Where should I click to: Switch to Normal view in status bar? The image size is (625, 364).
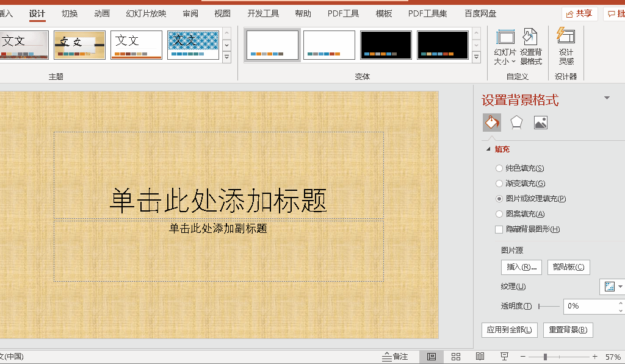pyautogui.click(x=431, y=356)
